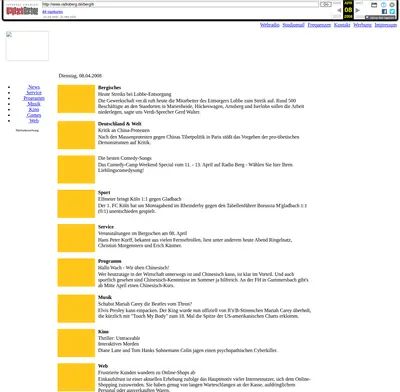Click the yellow Bergisches story thumbnail
This screenshot has width=400, height=392.
pyautogui.click(x=76, y=99)
